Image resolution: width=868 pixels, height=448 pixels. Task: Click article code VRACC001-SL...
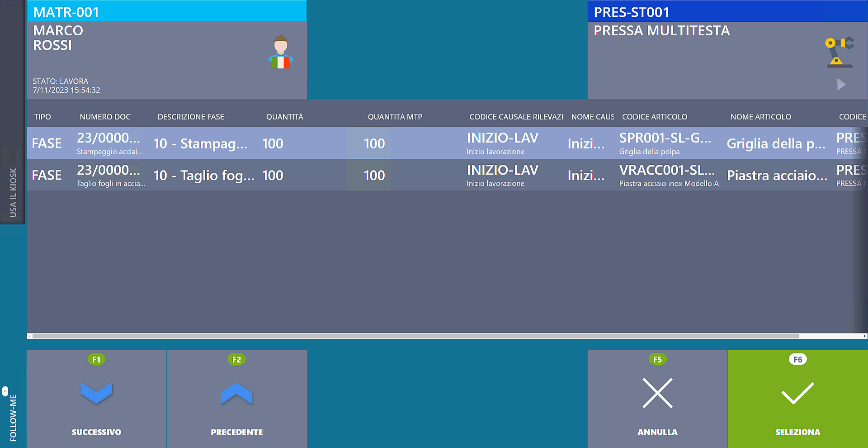(x=667, y=170)
